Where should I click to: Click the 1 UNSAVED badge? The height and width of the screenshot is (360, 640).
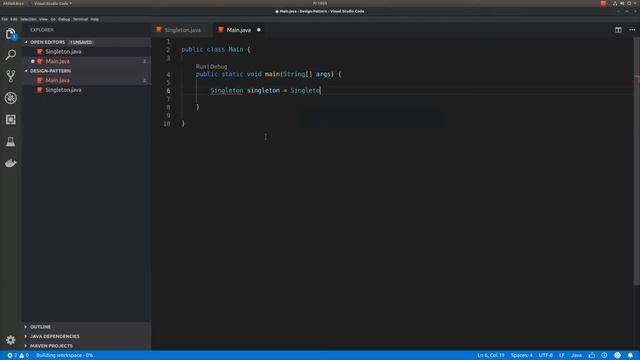81,42
